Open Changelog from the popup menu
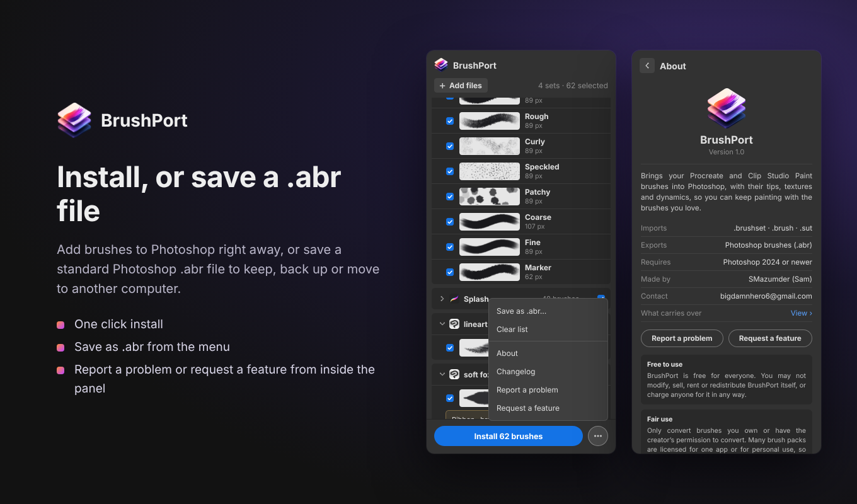The width and height of the screenshot is (857, 504). pyautogui.click(x=548, y=372)
